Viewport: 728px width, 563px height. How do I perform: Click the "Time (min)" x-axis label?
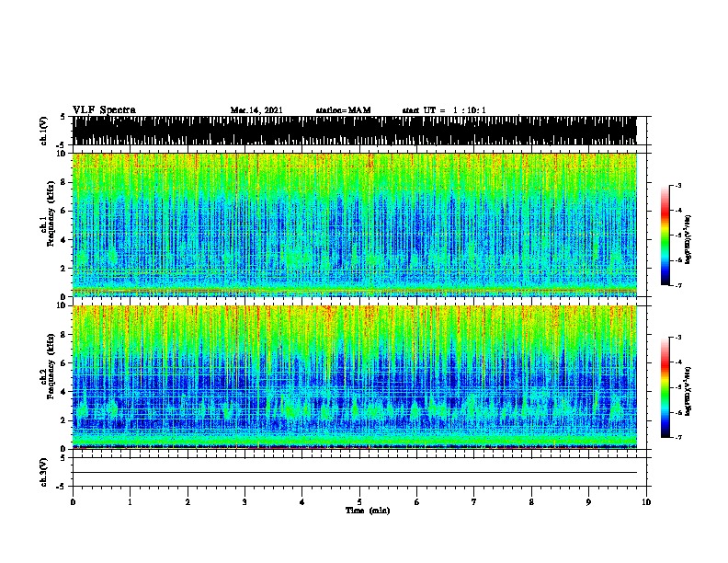[x=368, y=511]
